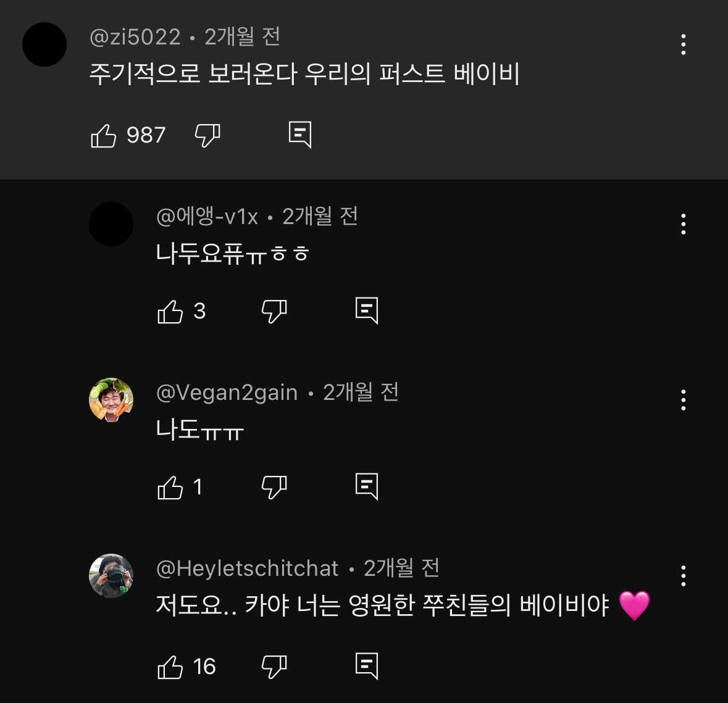728x703 pixels.
Task: Reply to @에앵-v1x's comment
Action: pos(367,310)
